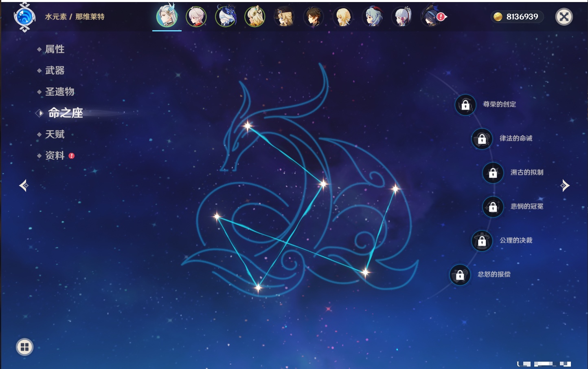Close the character screen with X button
This screenshot has height=369, width=588.
564,17
